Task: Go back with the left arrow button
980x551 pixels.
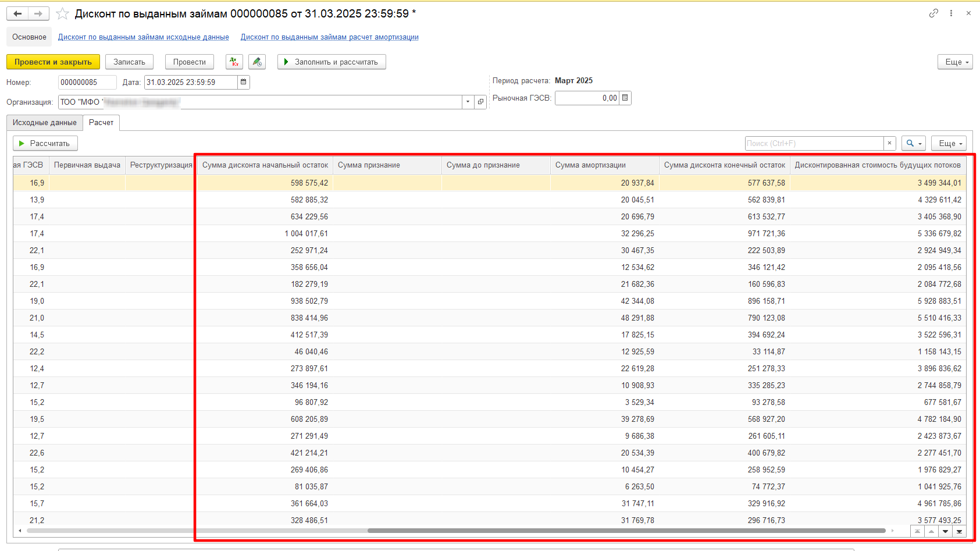Action: [17, 13]
